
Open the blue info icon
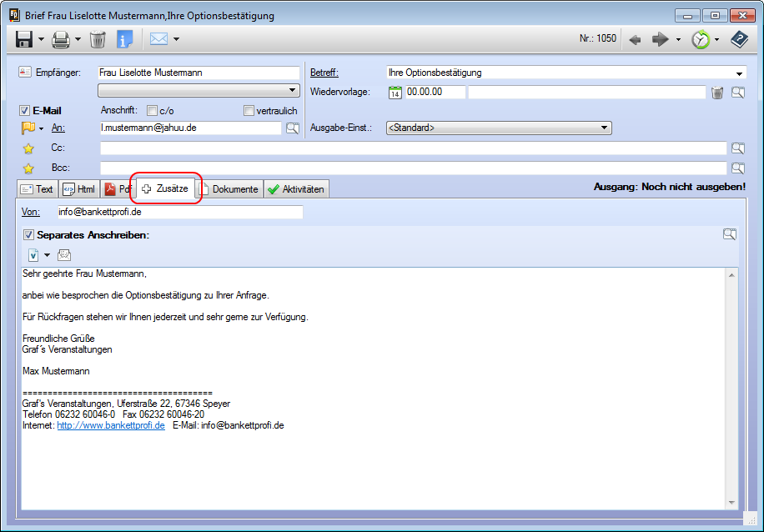(125, 39)
